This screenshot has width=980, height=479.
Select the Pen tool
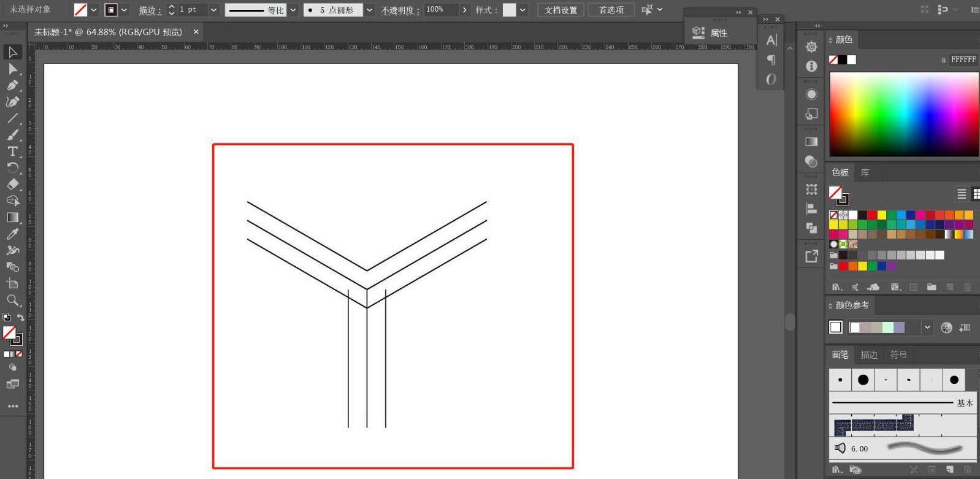12,85
